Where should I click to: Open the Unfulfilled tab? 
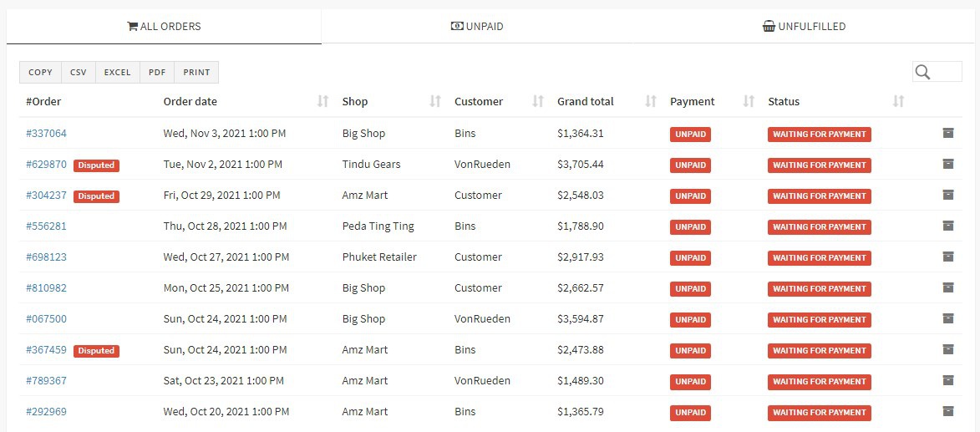pyautogui.click(x=804, y=27)
